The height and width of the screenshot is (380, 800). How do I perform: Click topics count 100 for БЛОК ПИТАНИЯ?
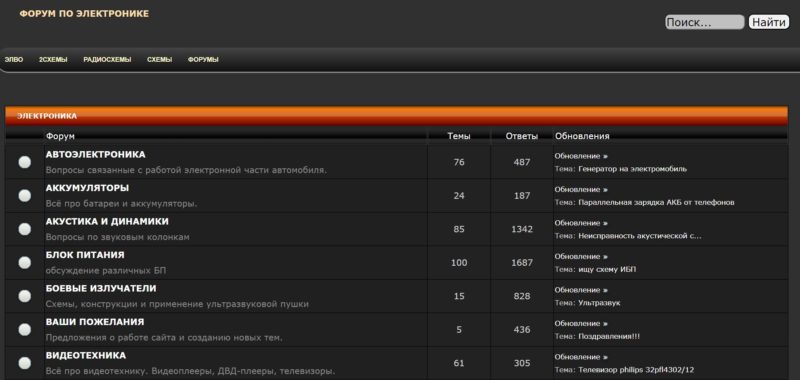pyautogui.click(x=459, y=263)
